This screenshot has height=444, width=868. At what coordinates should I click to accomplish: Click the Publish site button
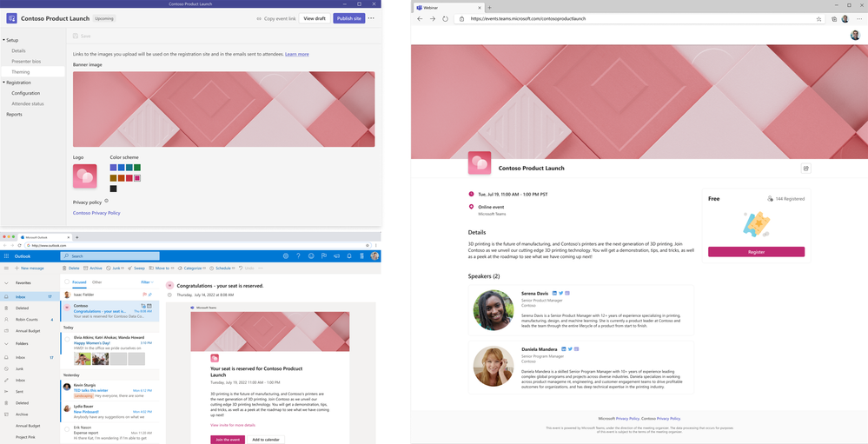[x=348, y=18]
